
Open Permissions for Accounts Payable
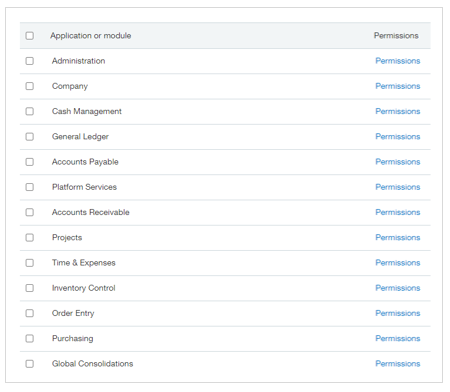tap(398, 162)
